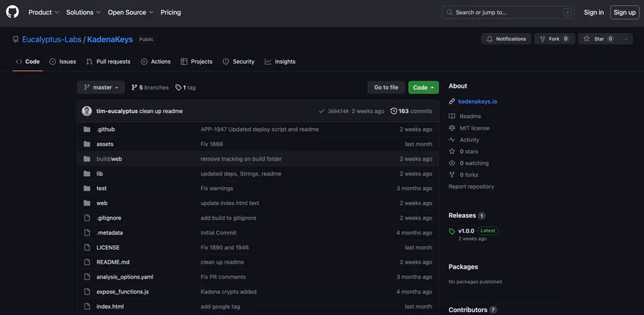Screen dimensions: 644x315
Task: Click the search magnifier icon
Action: point(449,12)
